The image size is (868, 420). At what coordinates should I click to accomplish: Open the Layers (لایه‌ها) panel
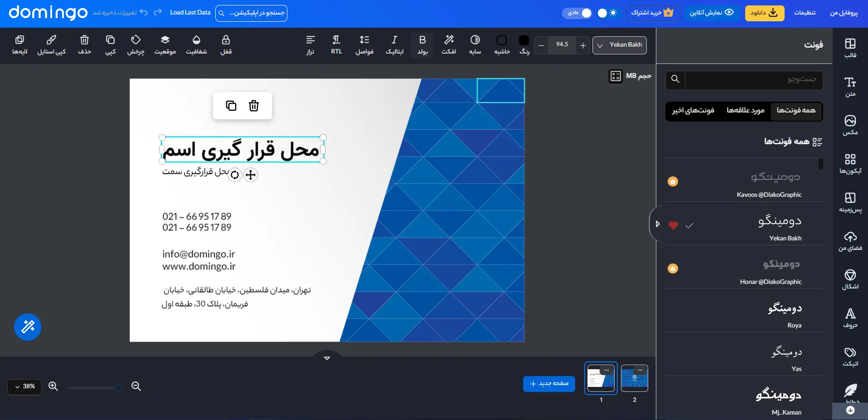pos(19,45)
